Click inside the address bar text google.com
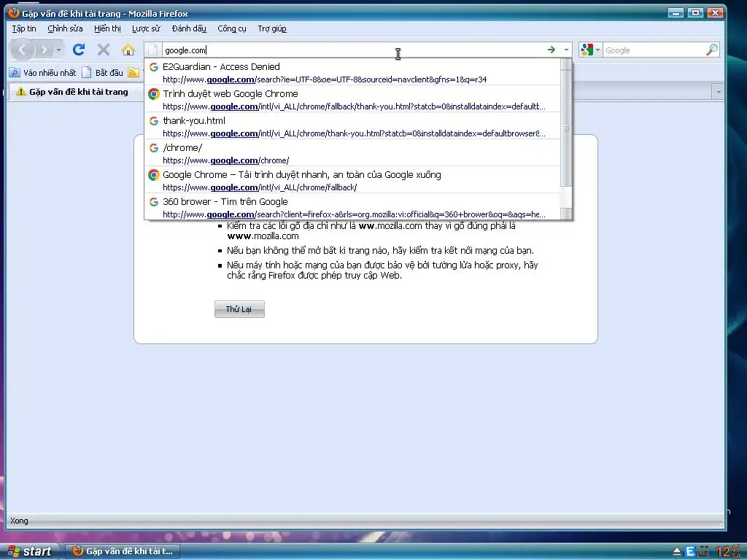This screenshot has width=747, height=560. pyautogui.click(x=185, y=50)
